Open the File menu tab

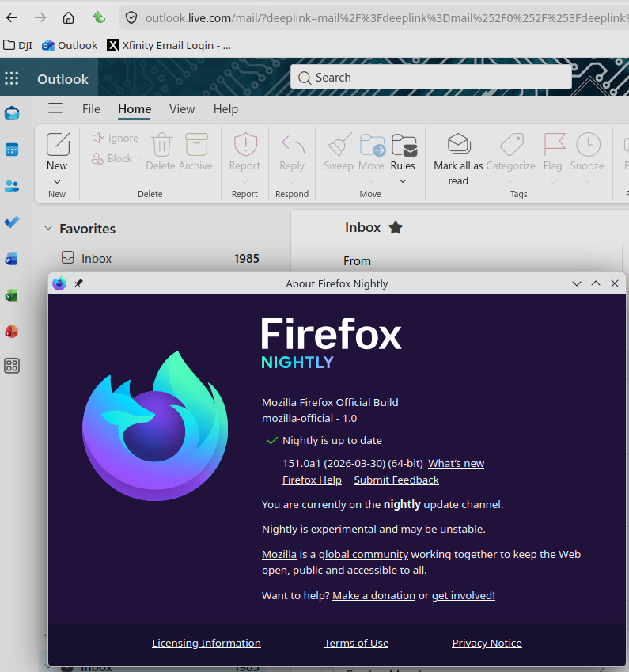coord(91,109)
